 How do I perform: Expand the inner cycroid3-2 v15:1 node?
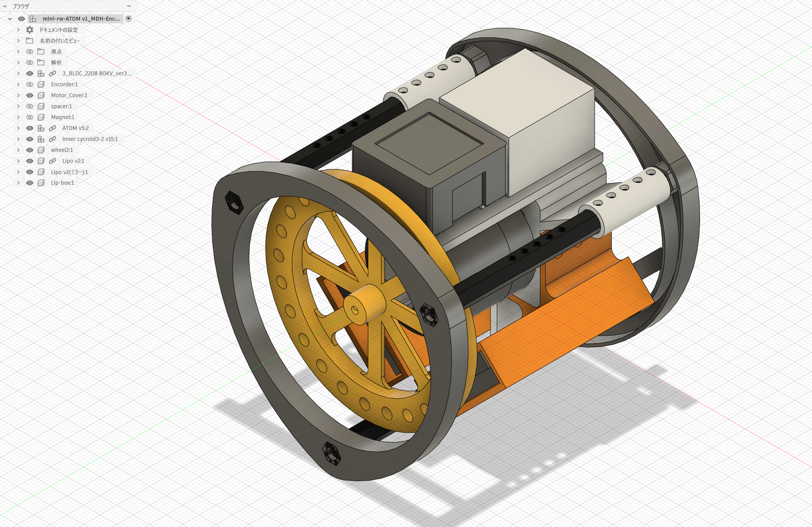click(18, 139)
